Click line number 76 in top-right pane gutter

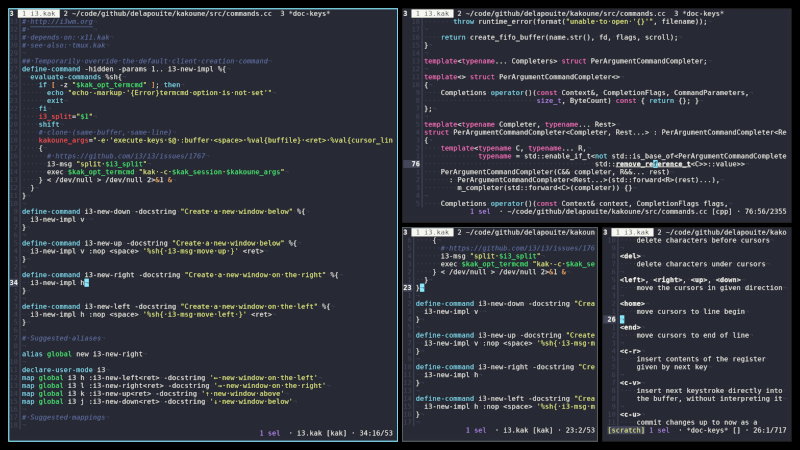(x=416, y=164)
